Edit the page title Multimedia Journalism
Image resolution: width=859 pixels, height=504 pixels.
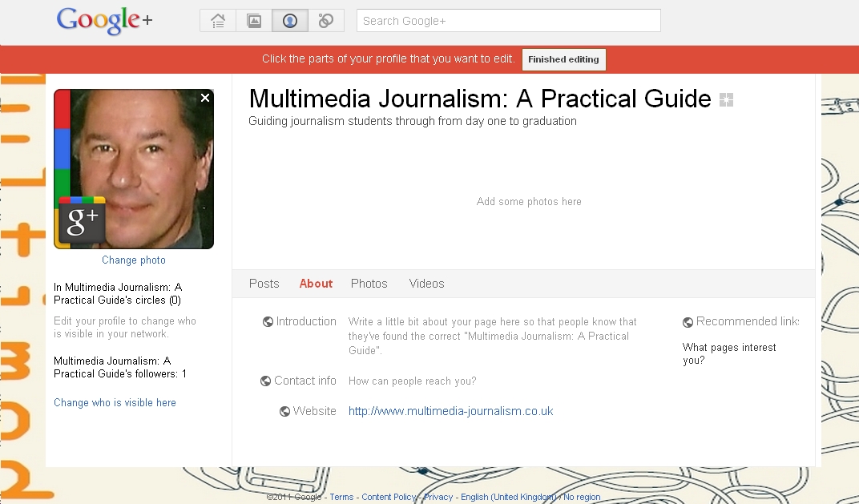coord(480,99)
